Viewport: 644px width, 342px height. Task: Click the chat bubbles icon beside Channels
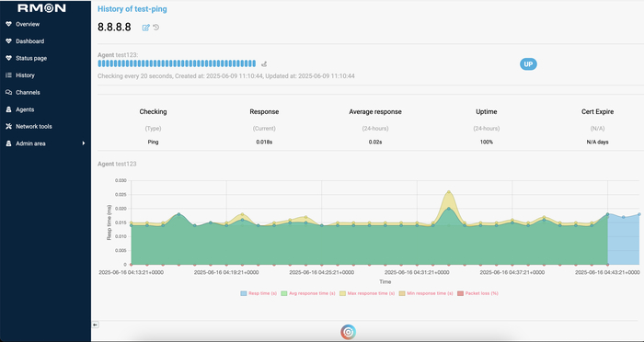(8, 92)
